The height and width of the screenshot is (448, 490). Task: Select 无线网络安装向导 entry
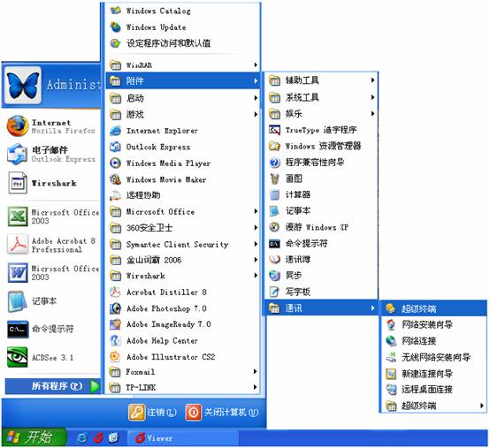tap(433, 357)
